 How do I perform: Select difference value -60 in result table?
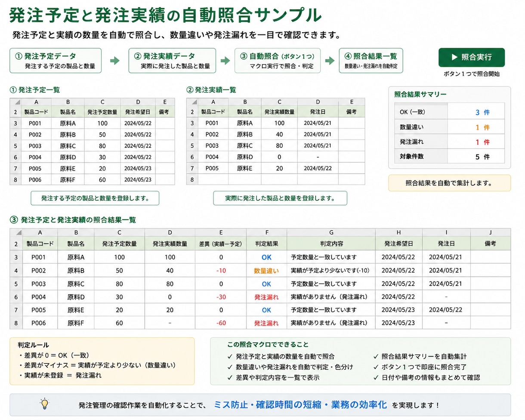pos(221,323)
